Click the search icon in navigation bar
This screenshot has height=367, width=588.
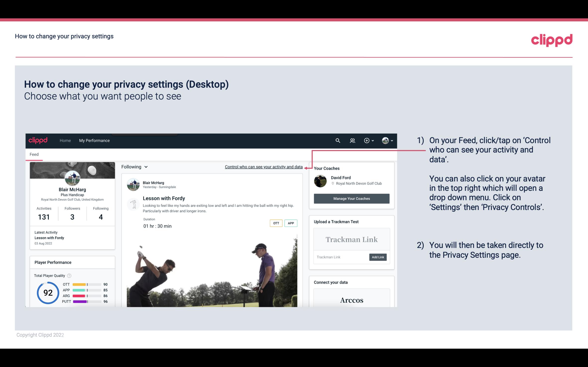pyautogui.click(x=337, y=140)
